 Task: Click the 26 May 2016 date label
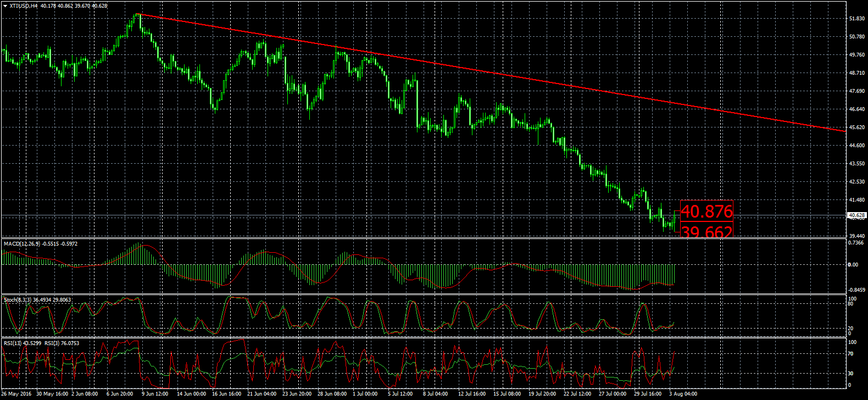(16, 394)
